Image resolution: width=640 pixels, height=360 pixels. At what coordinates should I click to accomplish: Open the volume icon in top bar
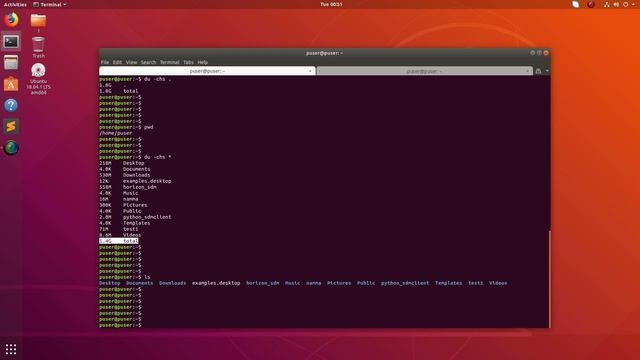click(616, 4)
